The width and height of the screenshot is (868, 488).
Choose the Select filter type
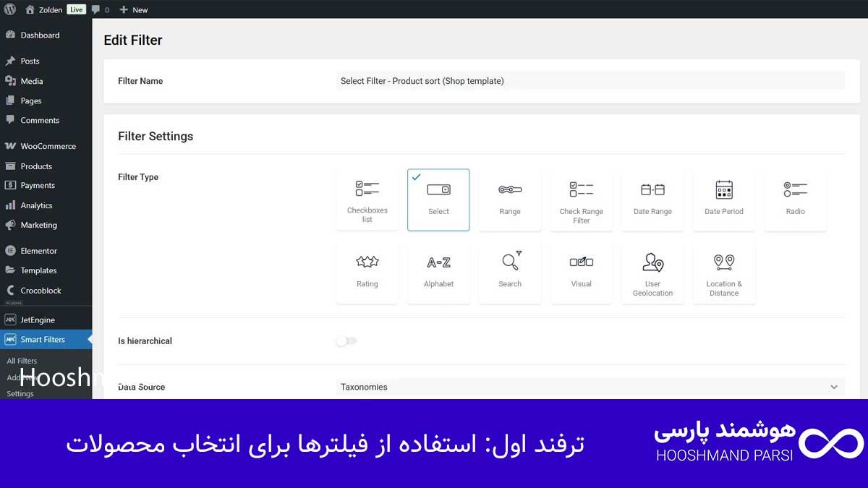[438, 200]
